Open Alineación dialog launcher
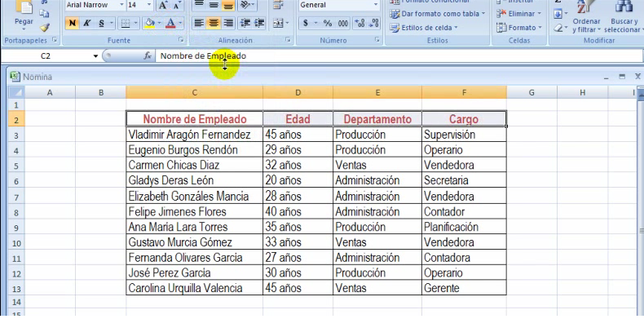 pos(288,40)
